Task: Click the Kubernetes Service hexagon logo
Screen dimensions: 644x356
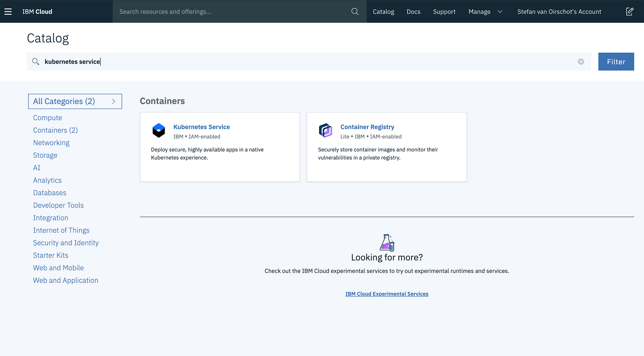Action: pyautogui.click(x=159, y=130)
